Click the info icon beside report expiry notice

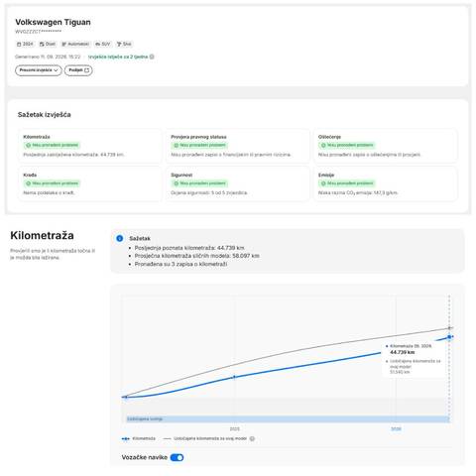tap(152, 57)
